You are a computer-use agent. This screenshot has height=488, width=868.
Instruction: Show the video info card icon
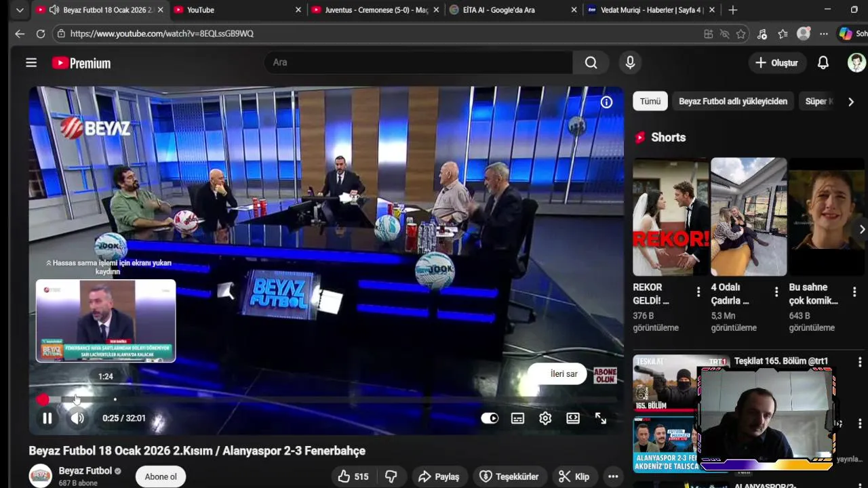606,102
